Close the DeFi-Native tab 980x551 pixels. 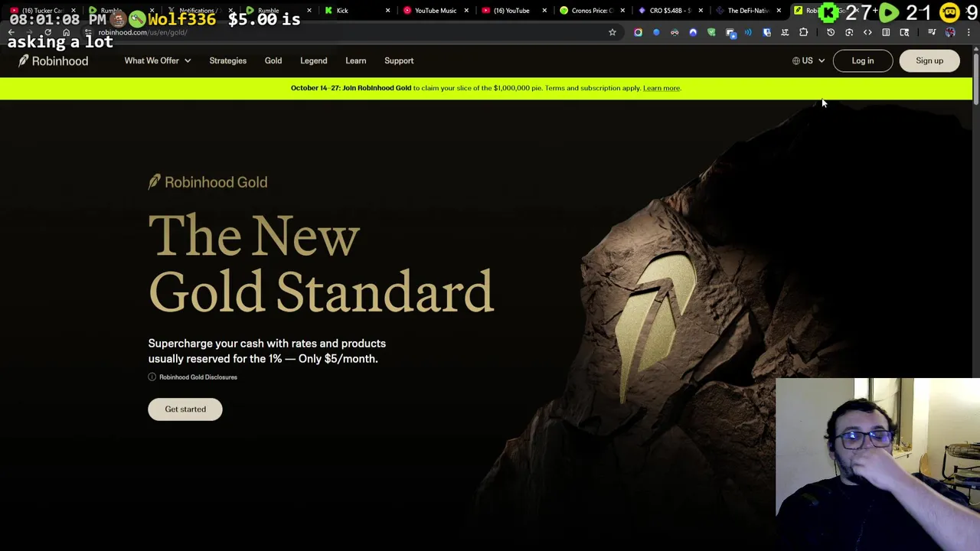tap(779, 11)
